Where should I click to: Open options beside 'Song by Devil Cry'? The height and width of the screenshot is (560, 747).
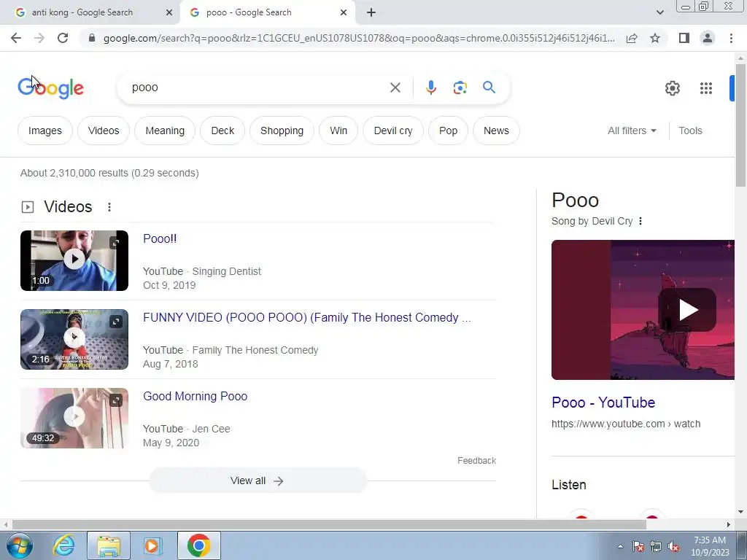(640, 221)
